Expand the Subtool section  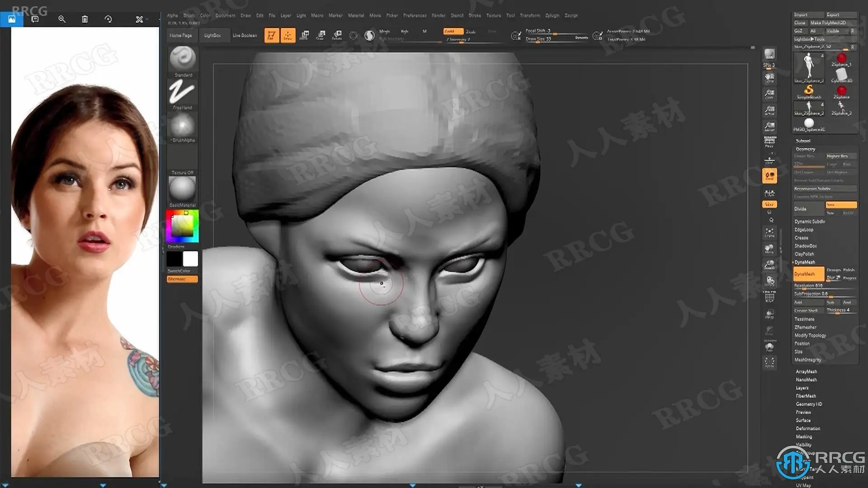(803, 141)
